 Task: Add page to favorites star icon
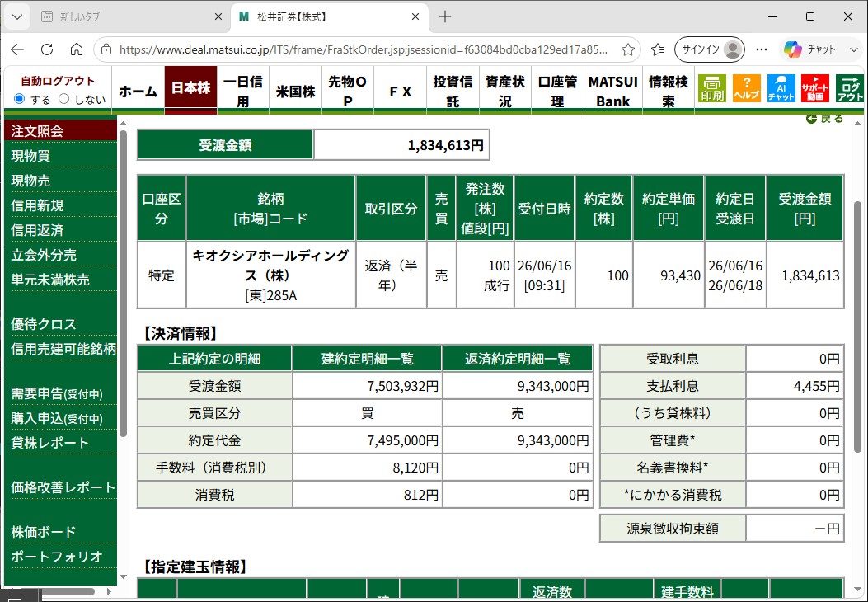coord(628,49)
